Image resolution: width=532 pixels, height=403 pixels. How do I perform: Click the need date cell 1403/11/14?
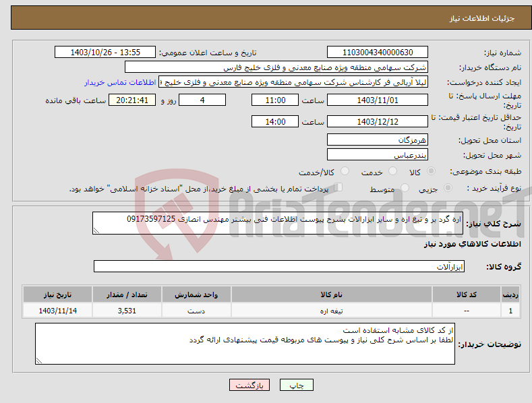(58, 311)
